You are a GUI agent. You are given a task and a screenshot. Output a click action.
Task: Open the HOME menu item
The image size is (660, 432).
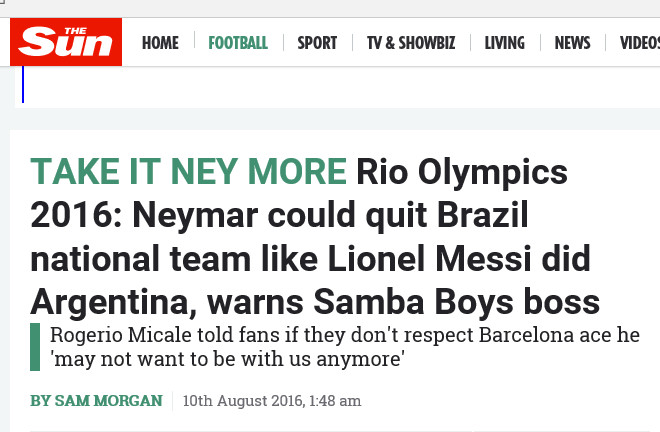click(x=160, y=43)
